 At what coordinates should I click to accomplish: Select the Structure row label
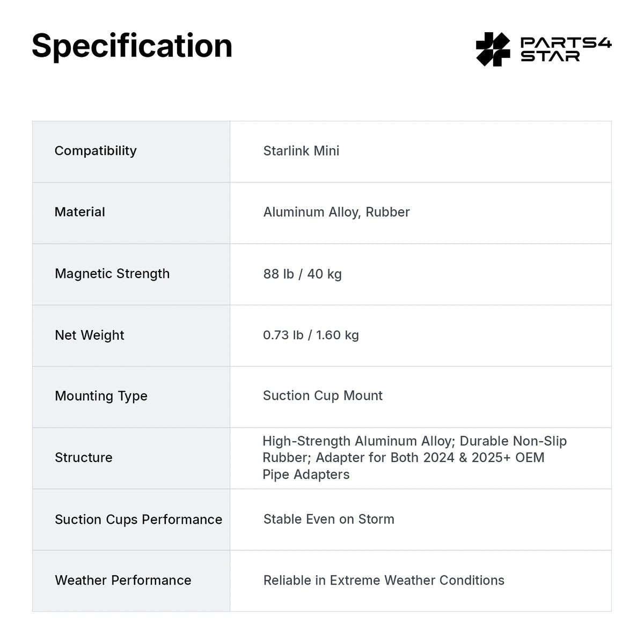click(x=84, y=458)
